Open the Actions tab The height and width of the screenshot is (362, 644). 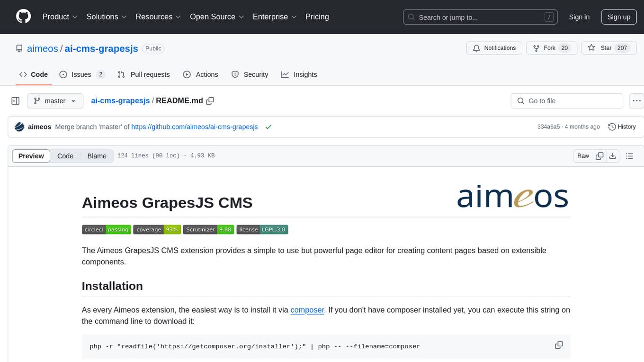click(200, 74)
